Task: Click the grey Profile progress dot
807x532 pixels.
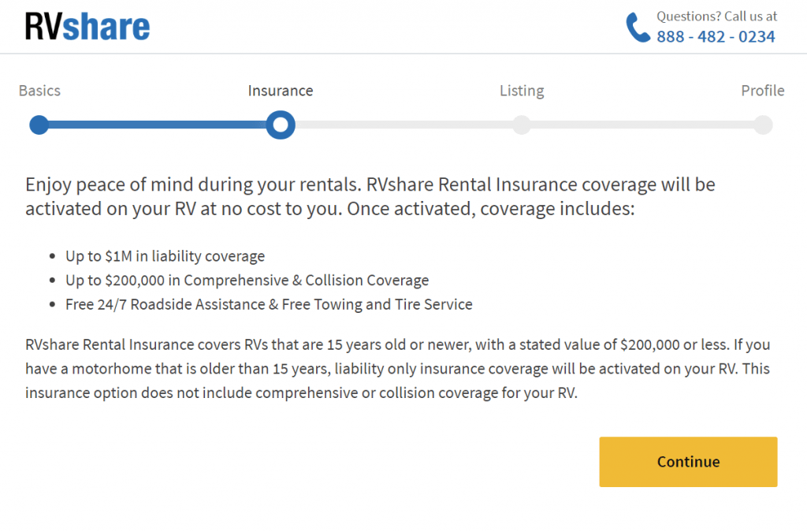Action: [763, 125]
